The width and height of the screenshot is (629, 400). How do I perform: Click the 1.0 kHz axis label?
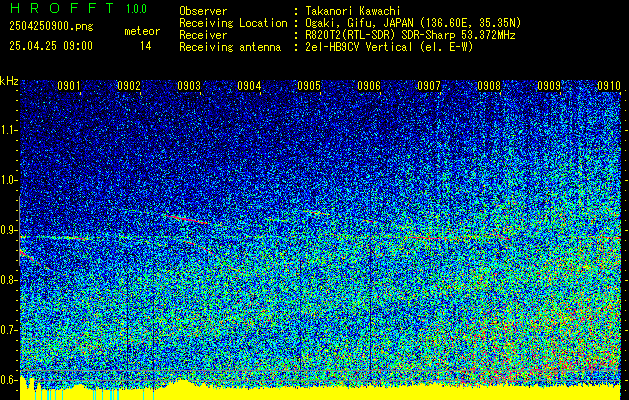(9, 180)
